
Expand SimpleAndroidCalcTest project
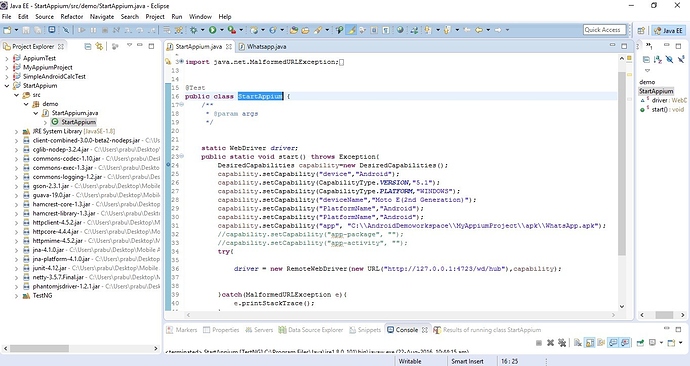click(7, 77)
